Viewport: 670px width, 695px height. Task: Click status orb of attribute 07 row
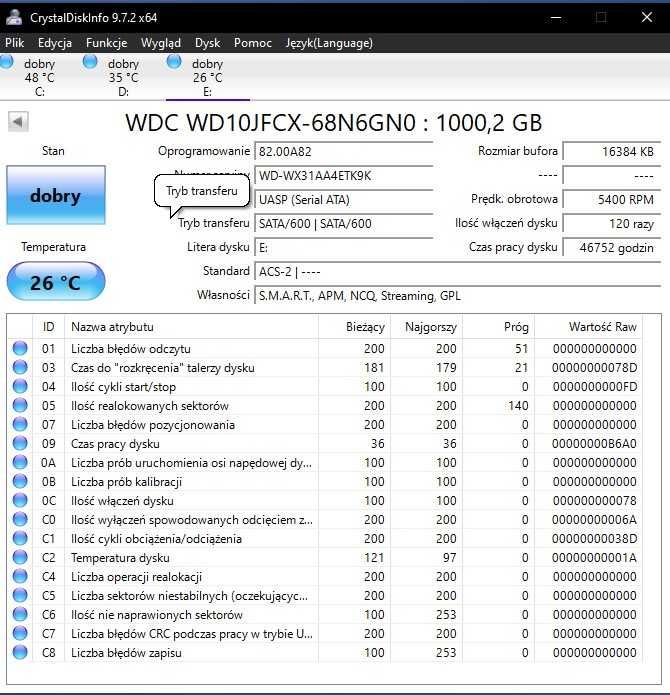pos(20,424)
